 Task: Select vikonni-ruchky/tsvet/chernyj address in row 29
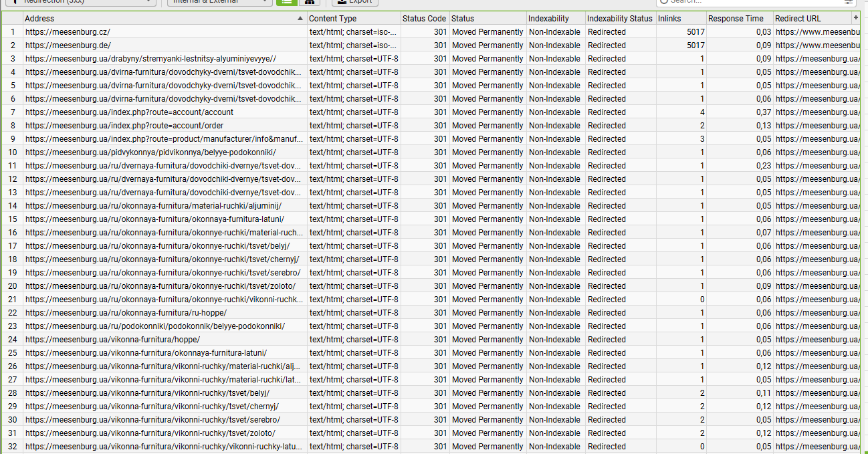click(152, 407)
